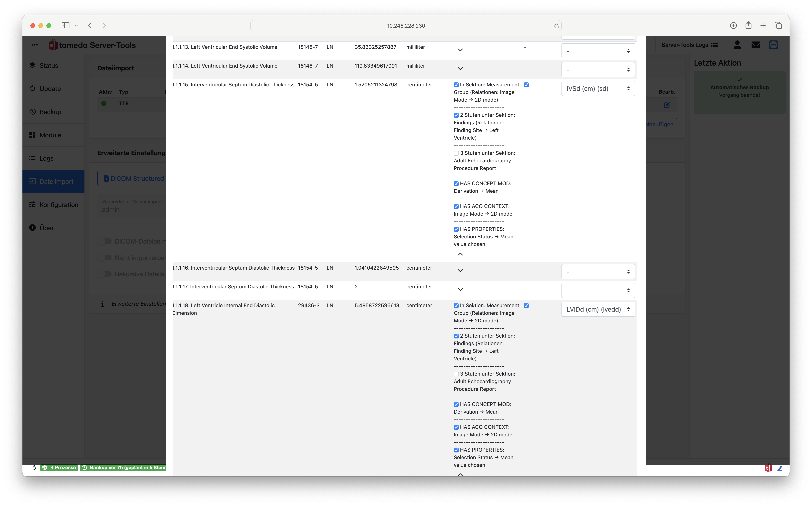Toggle the Rekursive Dateiablage switch
The width and height of the screenshot is (812, 506).
(x=105, y=274)
